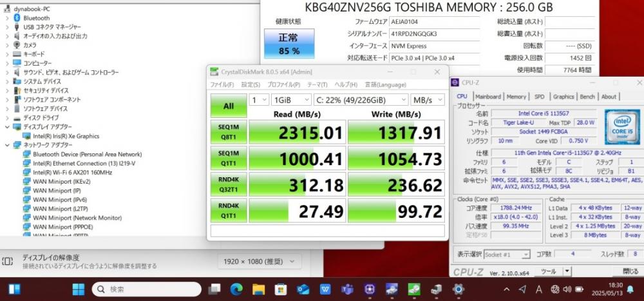The image size is (644, 301).
Task: Open the CPU-Z Socket #1 selector
Action: click(x=507, y=255)
